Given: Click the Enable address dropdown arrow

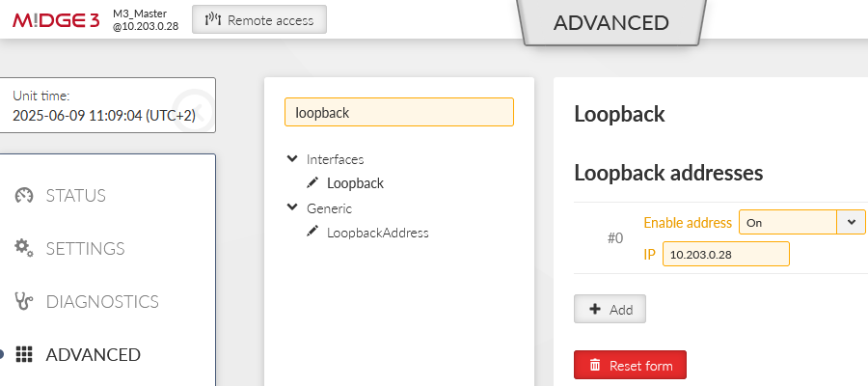Looking at the screenshot, I should click(x=852, y=222).
